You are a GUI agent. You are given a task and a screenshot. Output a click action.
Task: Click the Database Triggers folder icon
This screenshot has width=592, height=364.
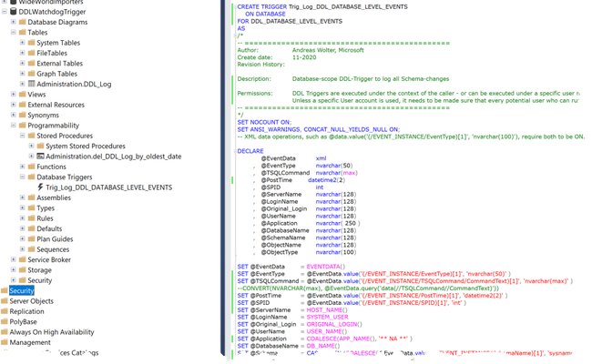32,177
